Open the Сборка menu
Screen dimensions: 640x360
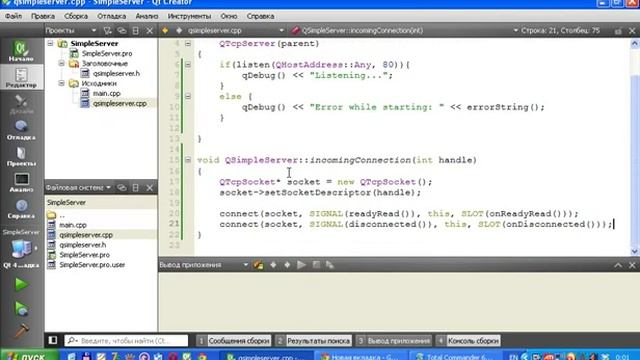tap(76, 16)
